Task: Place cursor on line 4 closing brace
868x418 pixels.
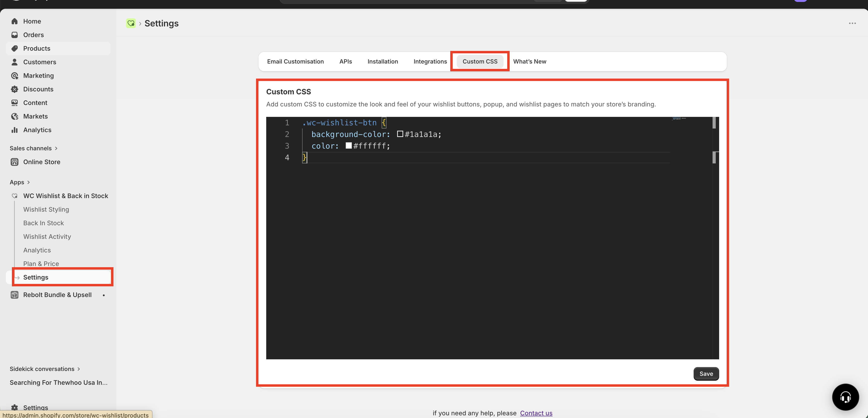Action: click(x=304, y=157)
